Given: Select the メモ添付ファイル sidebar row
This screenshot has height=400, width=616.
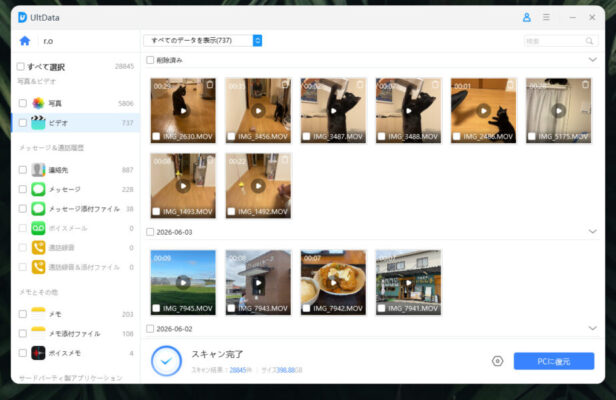Looking at the screenshot, I should 75,333.
